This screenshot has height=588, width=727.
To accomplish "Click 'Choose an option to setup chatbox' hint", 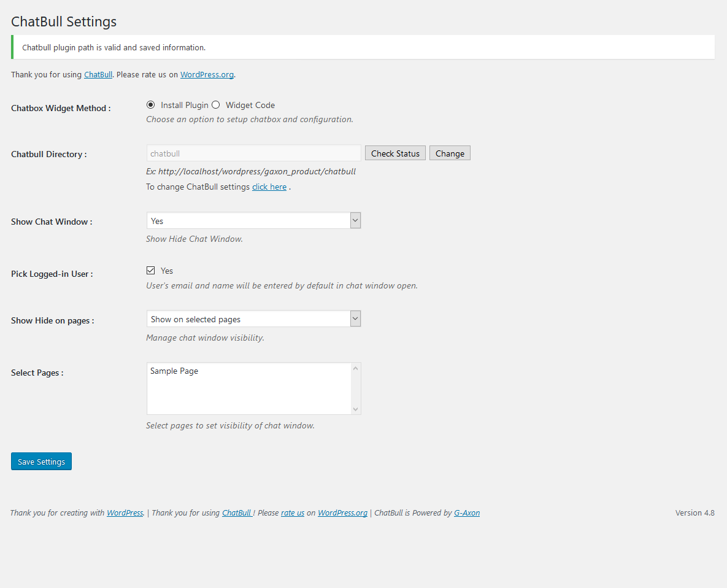I will pos(250,119).
